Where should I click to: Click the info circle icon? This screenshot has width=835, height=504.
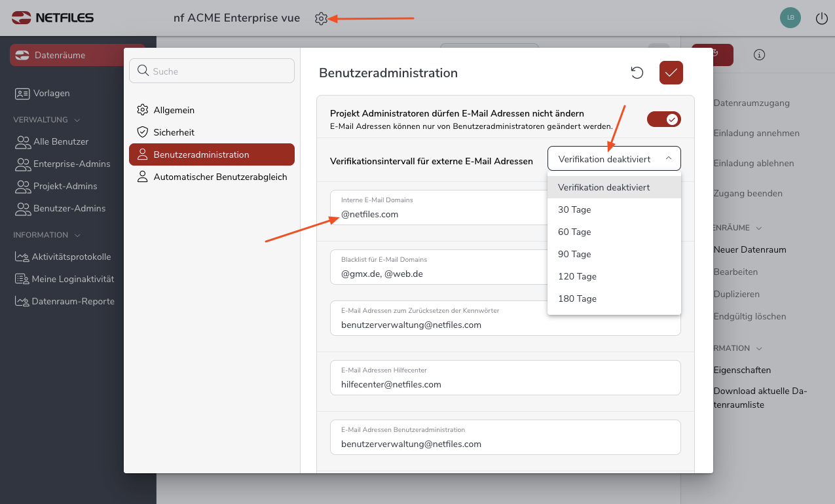[x=760, y=55]
